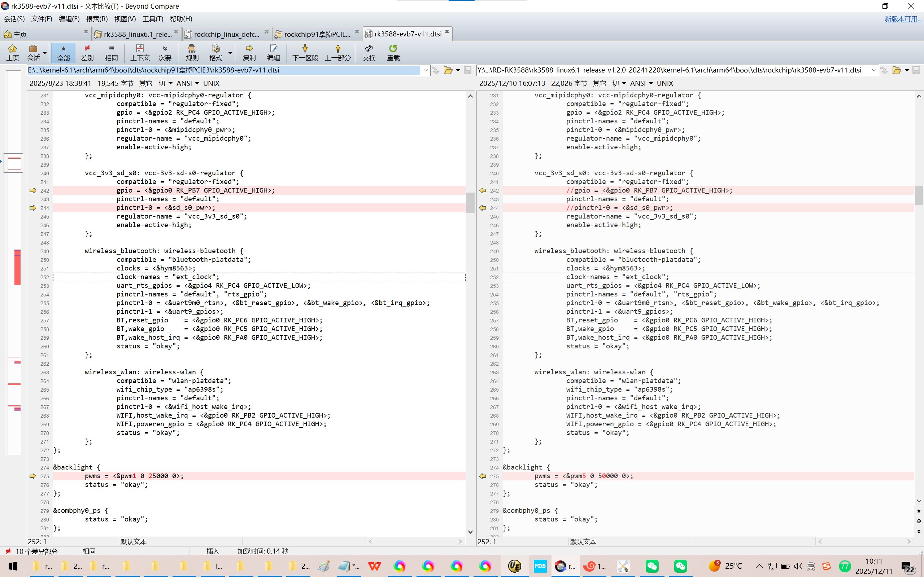Open the Search (搜索) menu
This screenshot has height=577, width=924.
[x=97, y=19]
